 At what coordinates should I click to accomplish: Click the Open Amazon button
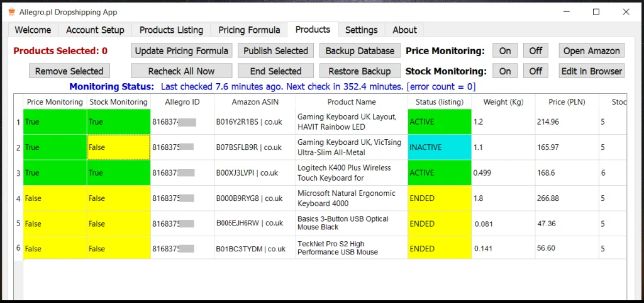tap(591, 51)
